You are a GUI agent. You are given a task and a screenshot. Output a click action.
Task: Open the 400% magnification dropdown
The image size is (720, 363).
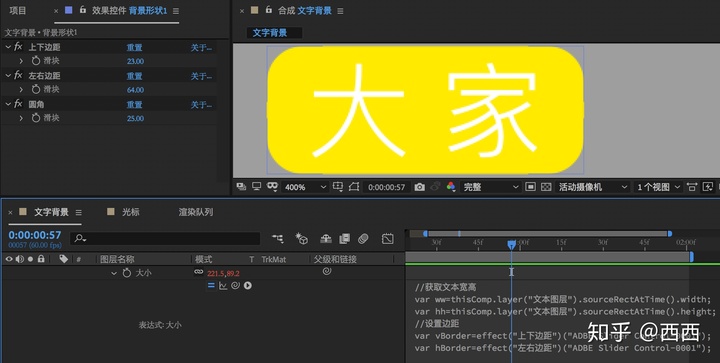[305, 187]
